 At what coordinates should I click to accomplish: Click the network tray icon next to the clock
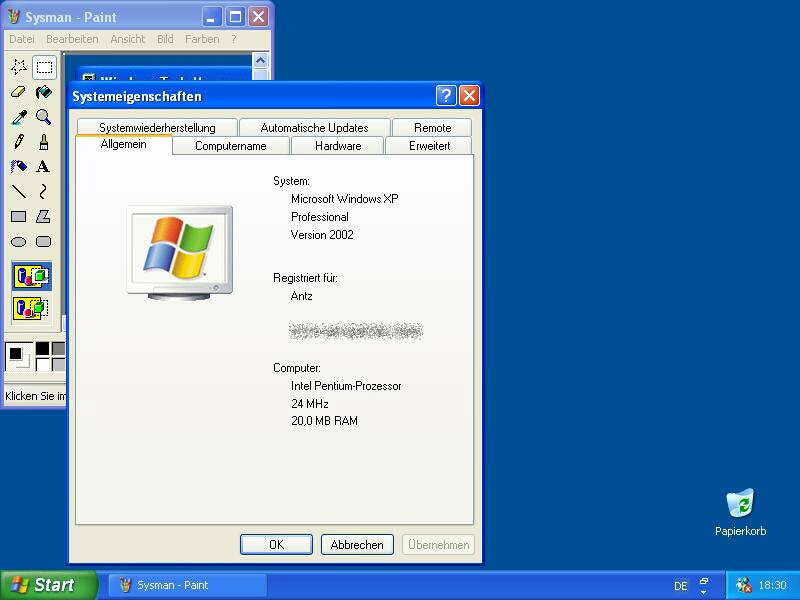tap(744, 585)
